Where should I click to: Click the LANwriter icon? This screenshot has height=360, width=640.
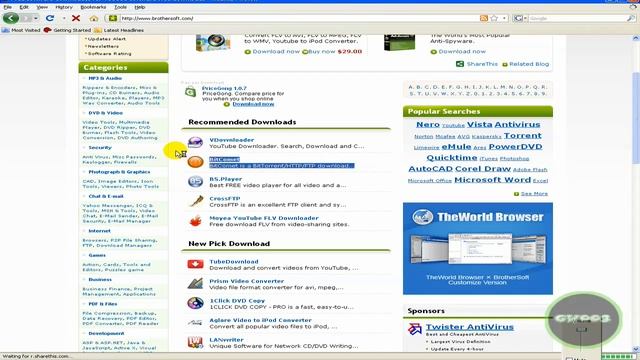point(195,342)
